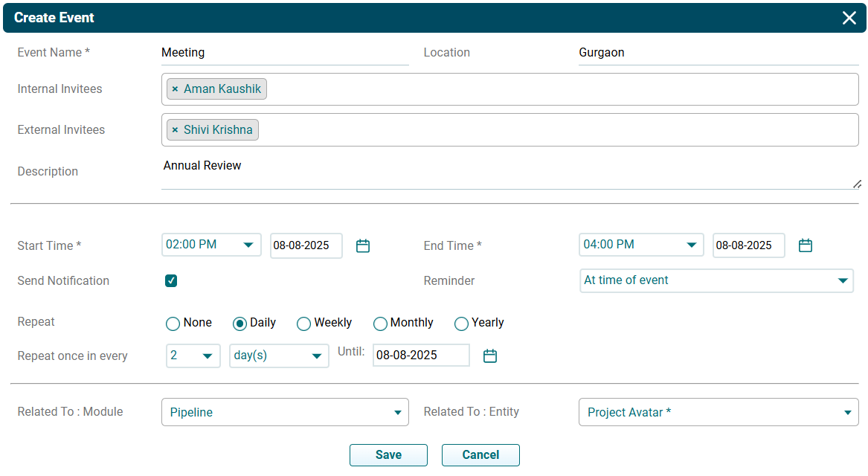Screen dimensions: 868x476
Task: Open the Project Avatar entity dropdown
Action: click(x=718, y=412)
